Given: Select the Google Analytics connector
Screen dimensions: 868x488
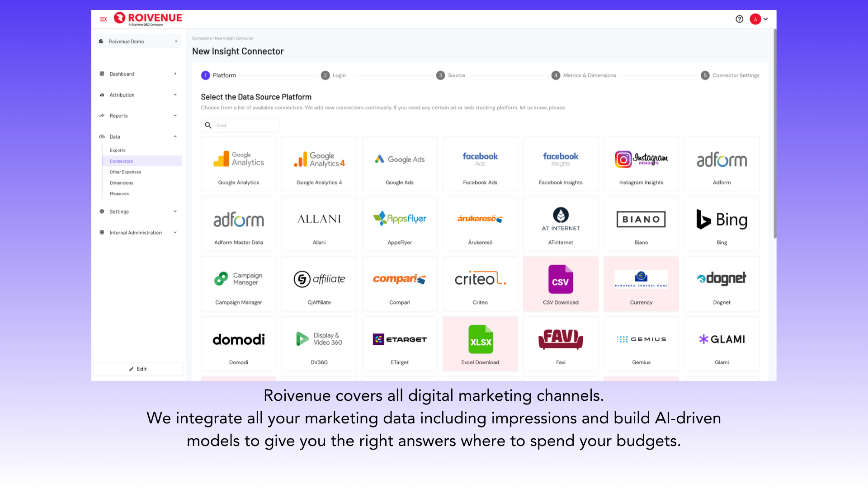Looking at the screenshot, I should click(x=238, y=164).
